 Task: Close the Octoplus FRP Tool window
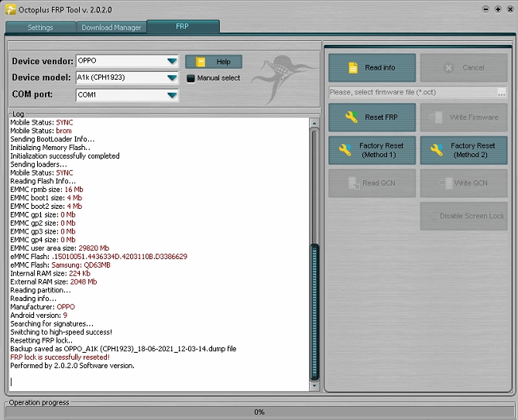coord(510,9)
